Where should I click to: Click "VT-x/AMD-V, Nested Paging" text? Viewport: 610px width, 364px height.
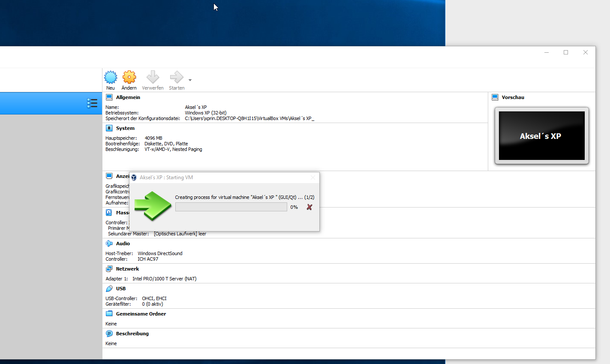tap(173, 149)
